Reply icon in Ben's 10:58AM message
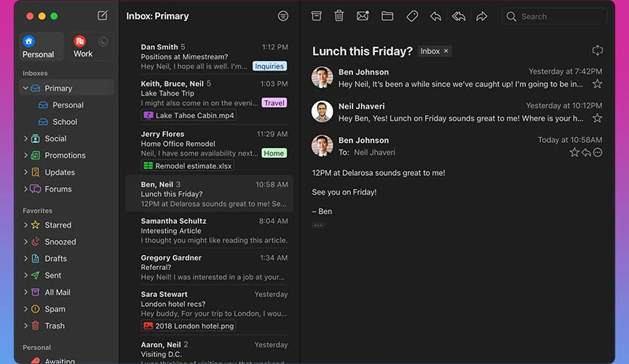This screenshot has height=364, width=629. pos(586,153)
